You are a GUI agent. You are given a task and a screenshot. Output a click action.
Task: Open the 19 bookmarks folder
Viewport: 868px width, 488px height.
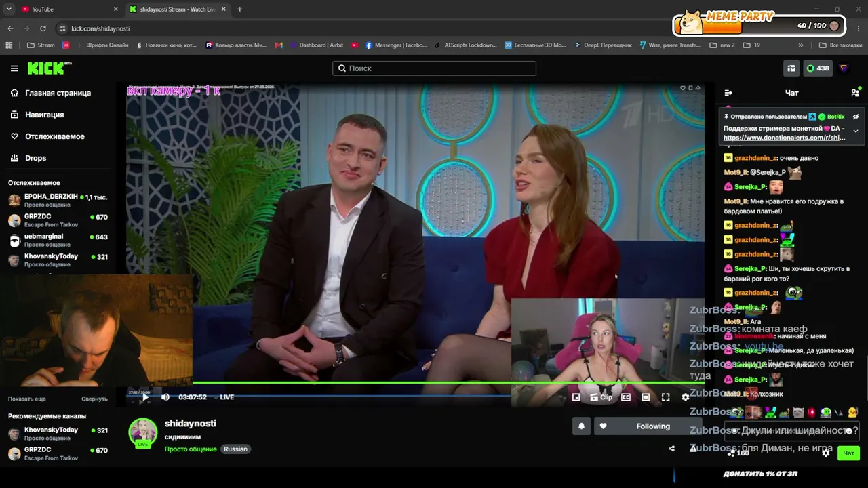751,45
